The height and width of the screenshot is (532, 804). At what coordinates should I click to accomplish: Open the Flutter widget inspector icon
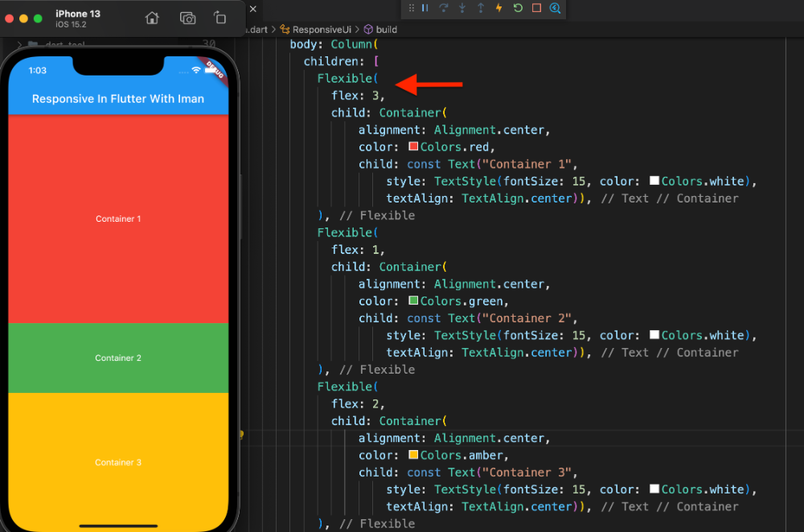pos(555,8)
